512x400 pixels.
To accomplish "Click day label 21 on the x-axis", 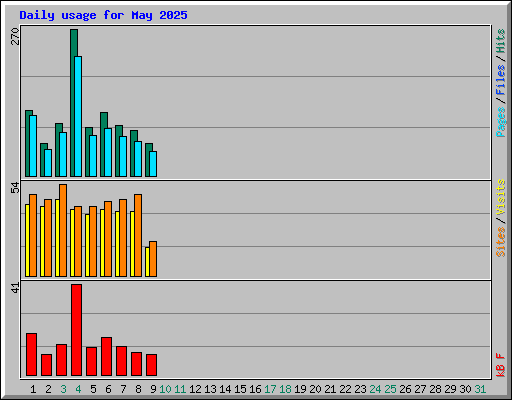I will pyautogui.click(x=330, y=389).
